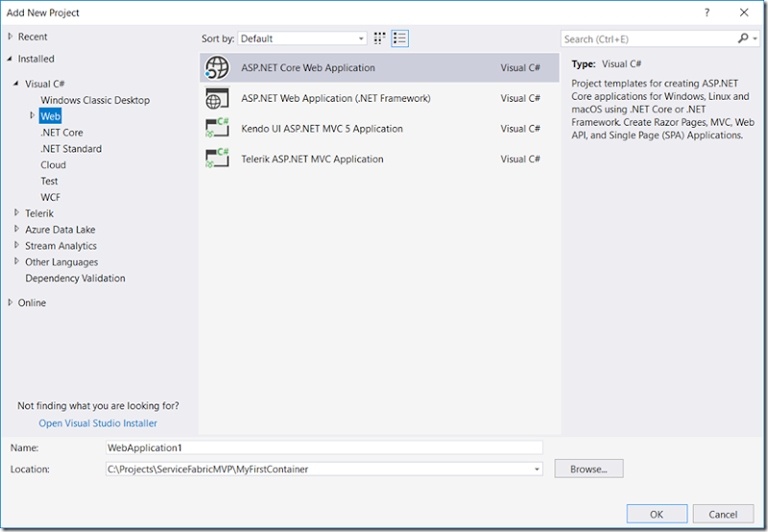The width and height of the screenshot is (768, 532).
Task: Click the ASP.NET Core Web Application globe icon
Action: click(217, 67)
